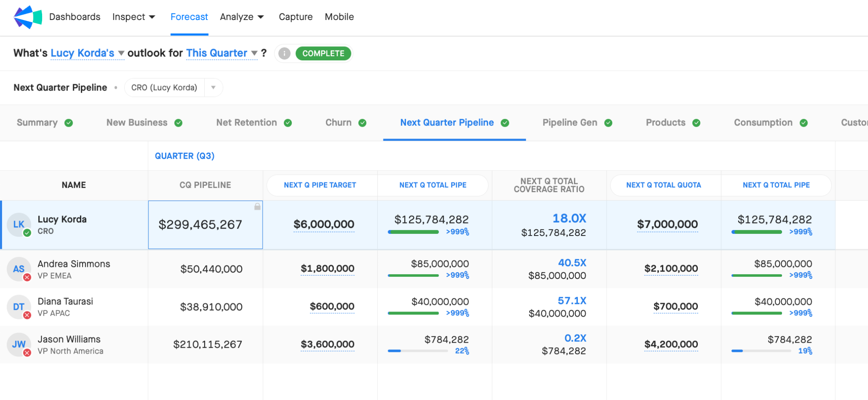Click Jason Williams' 22% pipe progress bar
Viewport: 868px width, 400px height.
coord(417,351)
